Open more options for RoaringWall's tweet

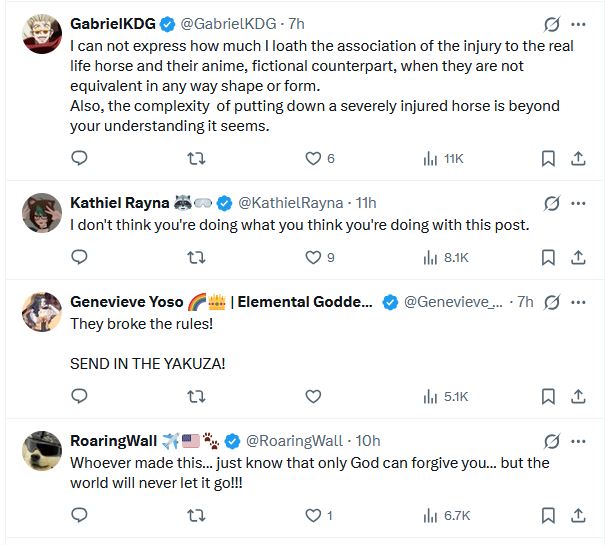click(578, 441)
